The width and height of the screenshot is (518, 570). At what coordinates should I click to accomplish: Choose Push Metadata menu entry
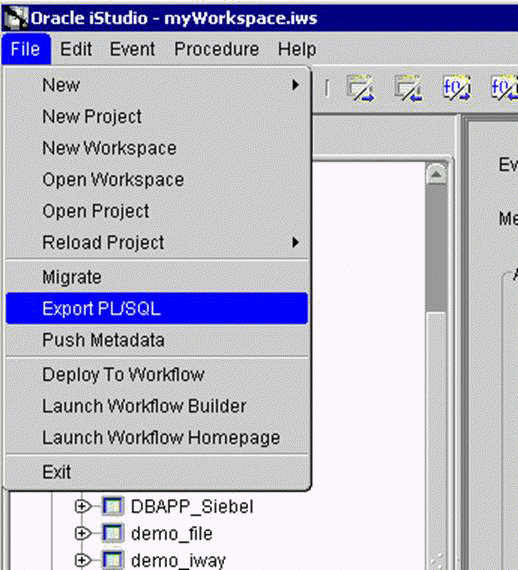point(157,340)
